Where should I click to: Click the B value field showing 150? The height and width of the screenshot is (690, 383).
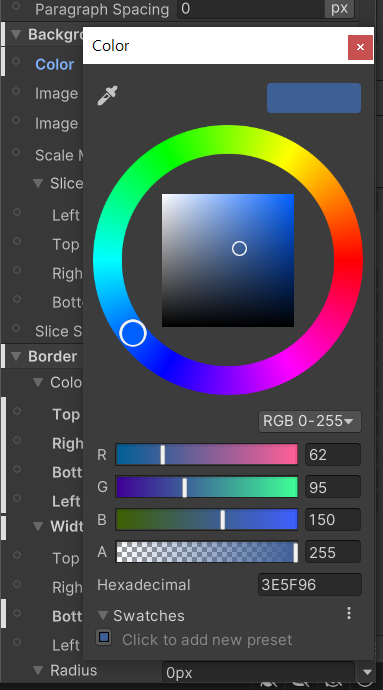point(333,520)
